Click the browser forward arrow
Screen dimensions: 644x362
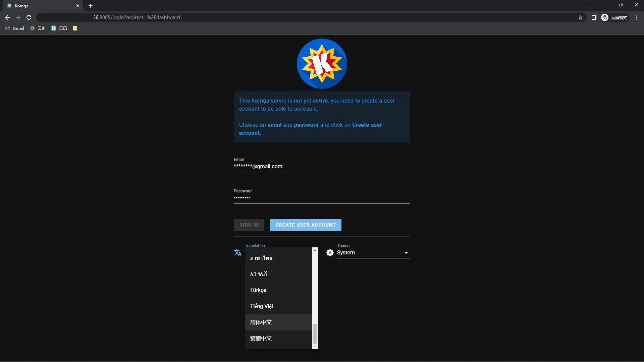18,17
